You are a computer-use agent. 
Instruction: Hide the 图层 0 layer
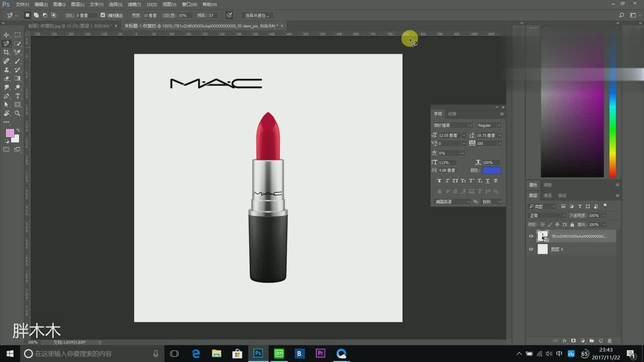tap(531, 249)
